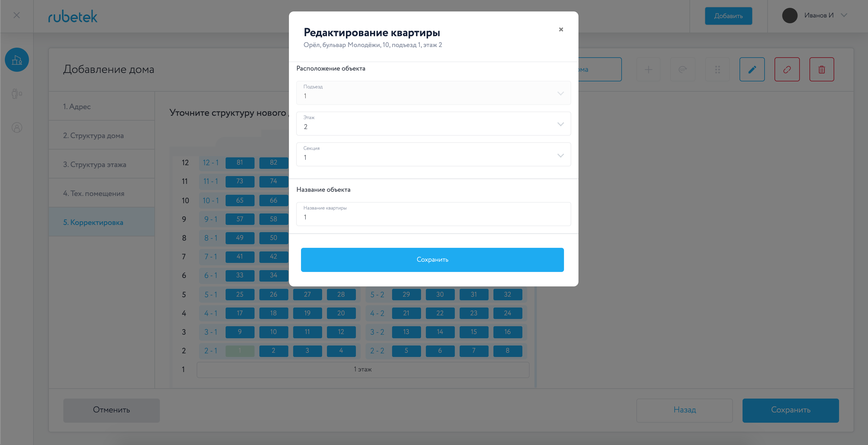Select apartment 7 on floor 2

[474, 351]
